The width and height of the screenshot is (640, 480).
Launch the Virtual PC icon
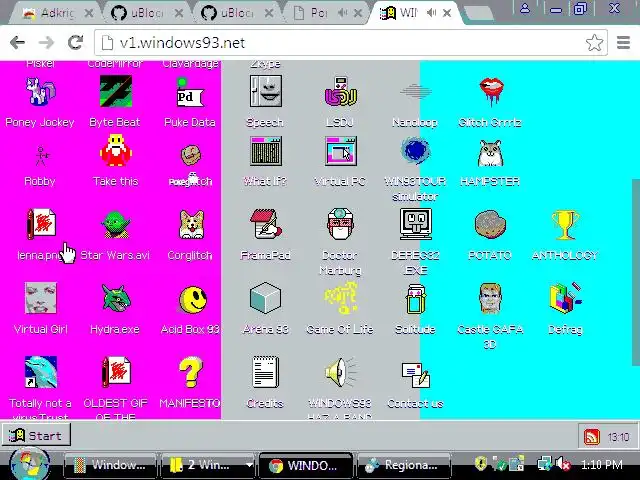(341, 151)
